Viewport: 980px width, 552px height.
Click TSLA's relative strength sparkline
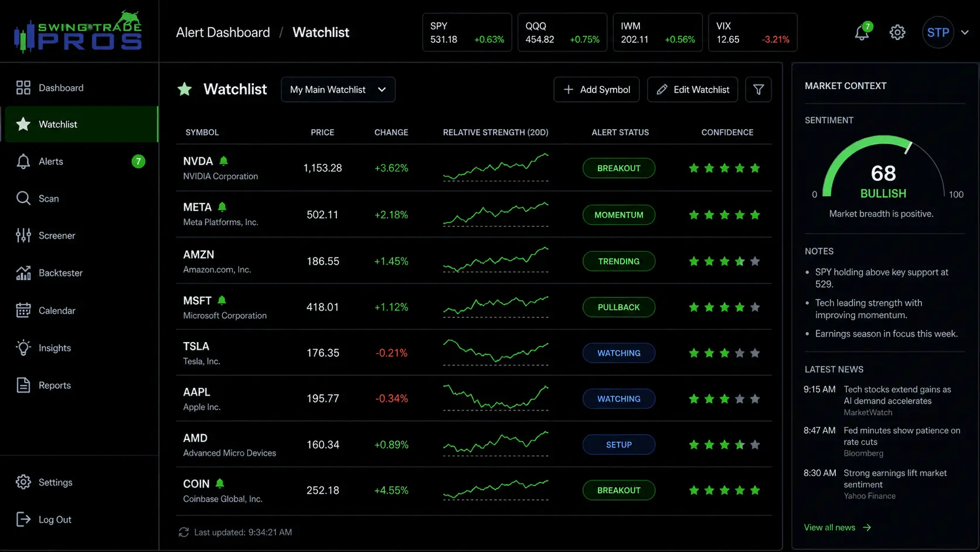[496, 352]
